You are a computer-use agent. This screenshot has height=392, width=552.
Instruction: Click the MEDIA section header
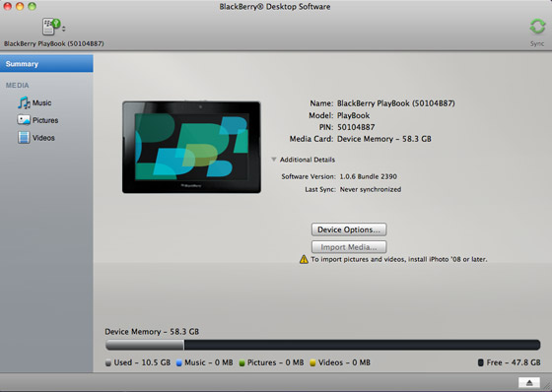tap(18, 85)
